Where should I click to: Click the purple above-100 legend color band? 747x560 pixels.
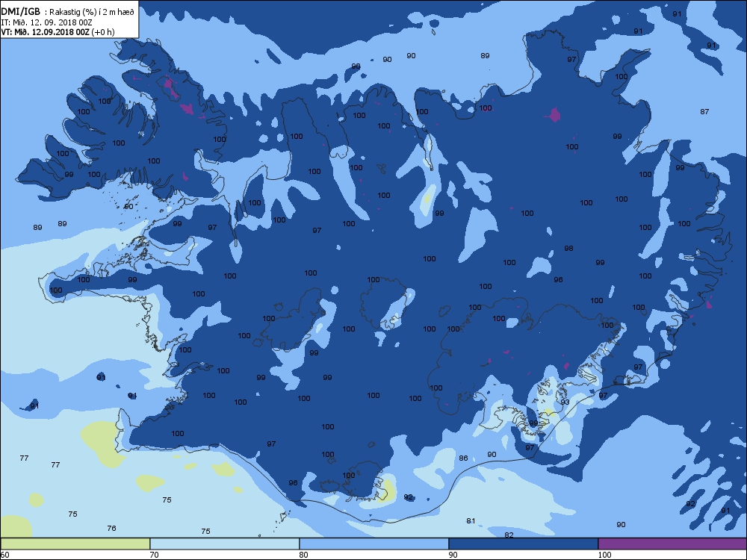(672, 544)
